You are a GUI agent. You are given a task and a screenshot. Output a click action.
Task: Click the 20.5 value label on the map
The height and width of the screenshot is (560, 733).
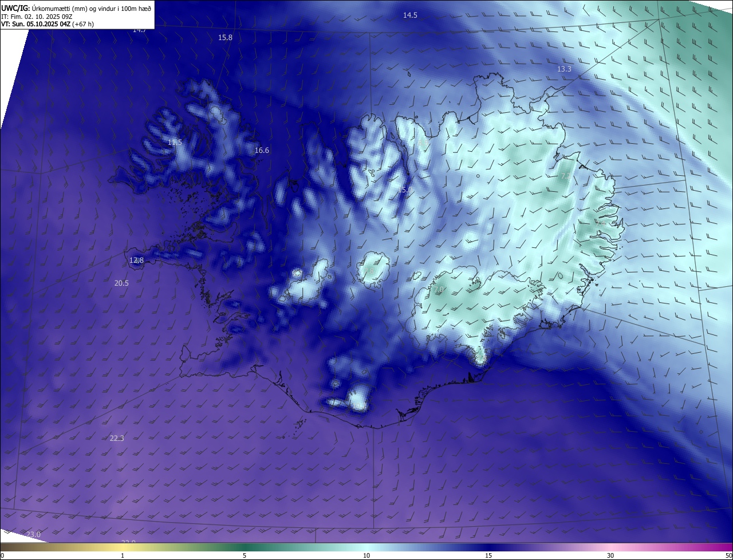(121, 283)
